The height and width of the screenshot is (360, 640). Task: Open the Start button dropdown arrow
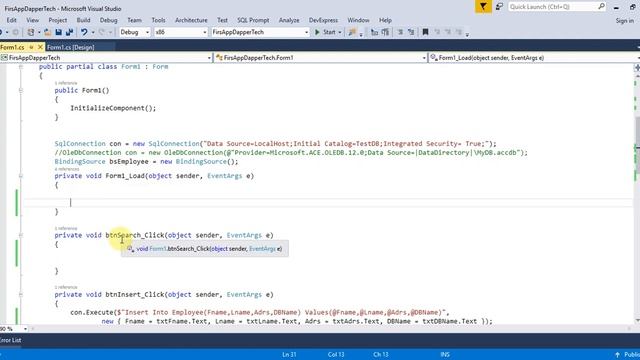pyautogui.click(x=340, y=32)
